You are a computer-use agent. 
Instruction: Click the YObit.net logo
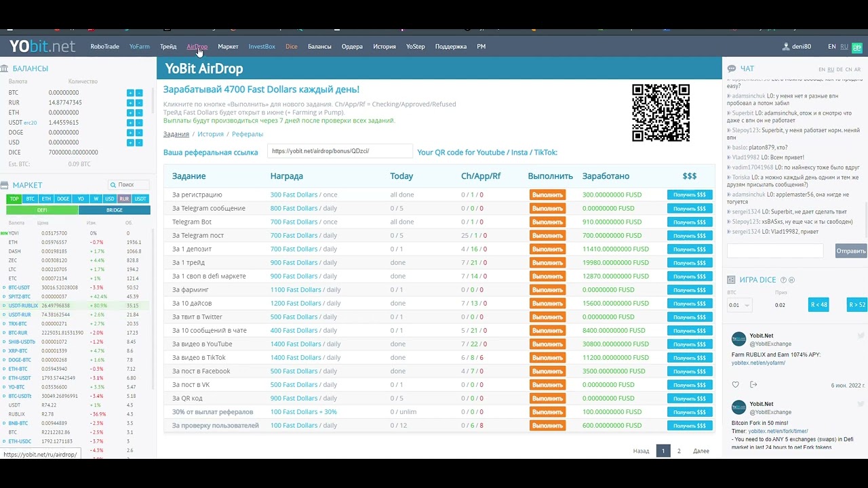point(42,47)
